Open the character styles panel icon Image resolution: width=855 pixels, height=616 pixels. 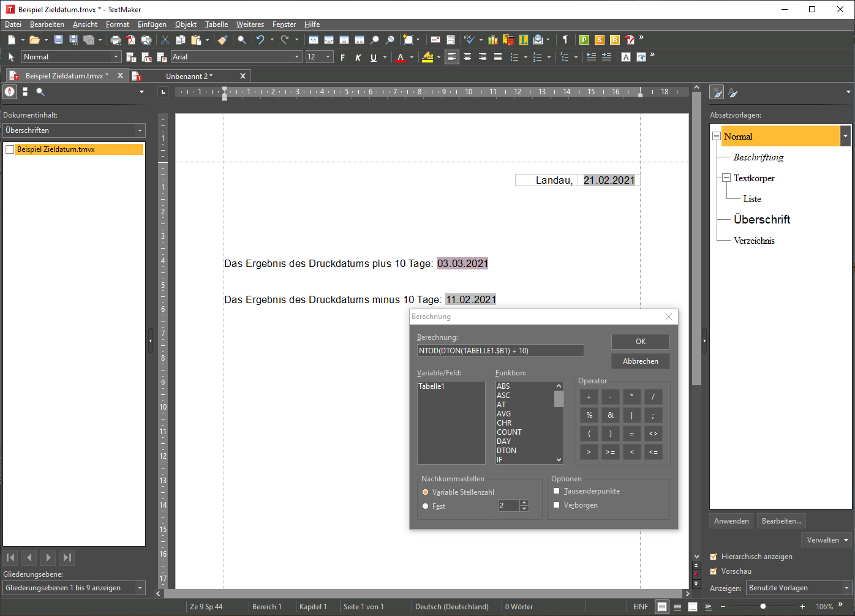coord(733,92)
